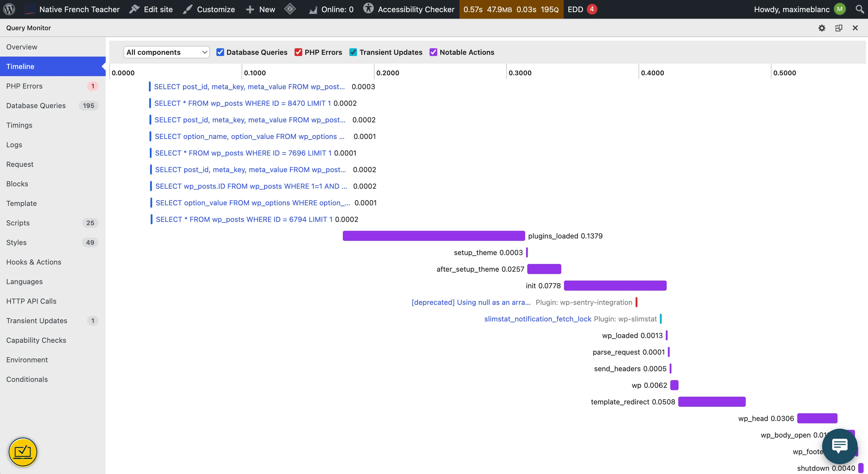Open Capability Checks panel
Viewport: 868px width, 474px height.
click(53, 340)
